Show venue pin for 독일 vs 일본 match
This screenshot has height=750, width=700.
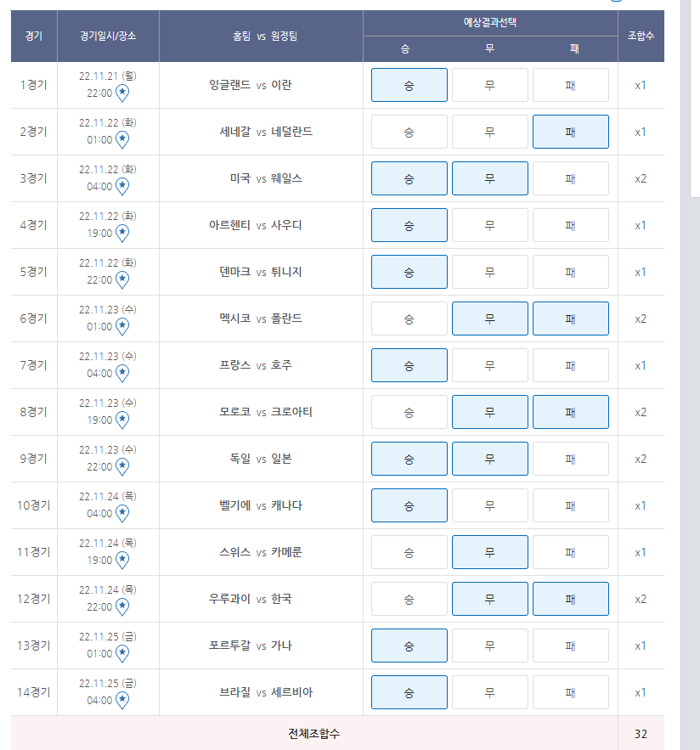click(122, 466)
